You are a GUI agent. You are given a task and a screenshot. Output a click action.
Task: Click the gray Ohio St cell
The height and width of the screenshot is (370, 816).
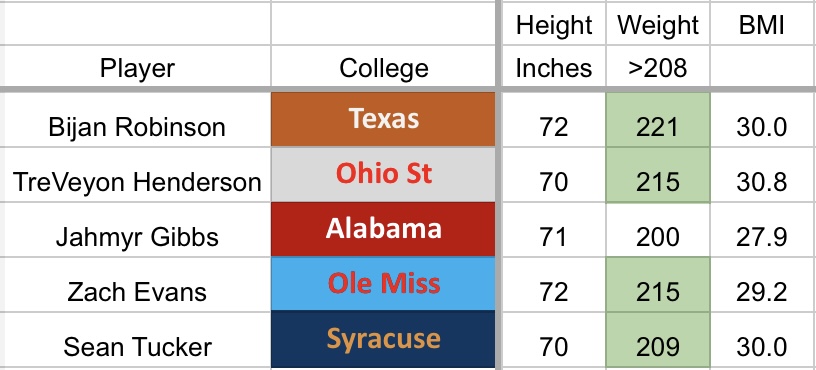tap(384, 174)
